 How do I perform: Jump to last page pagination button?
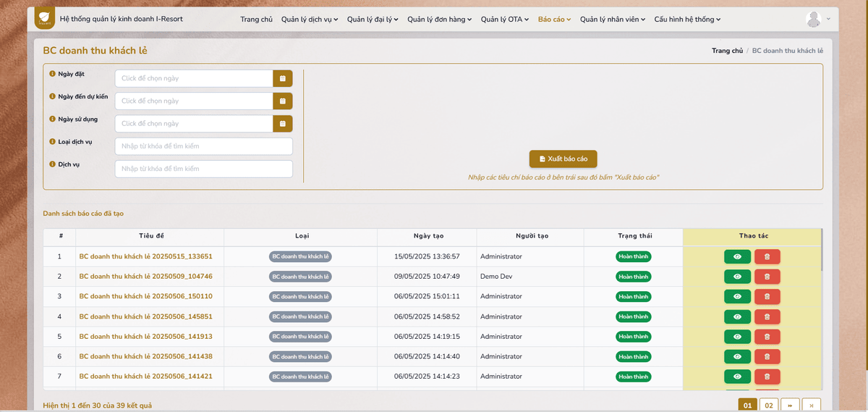tap(812, 405)
